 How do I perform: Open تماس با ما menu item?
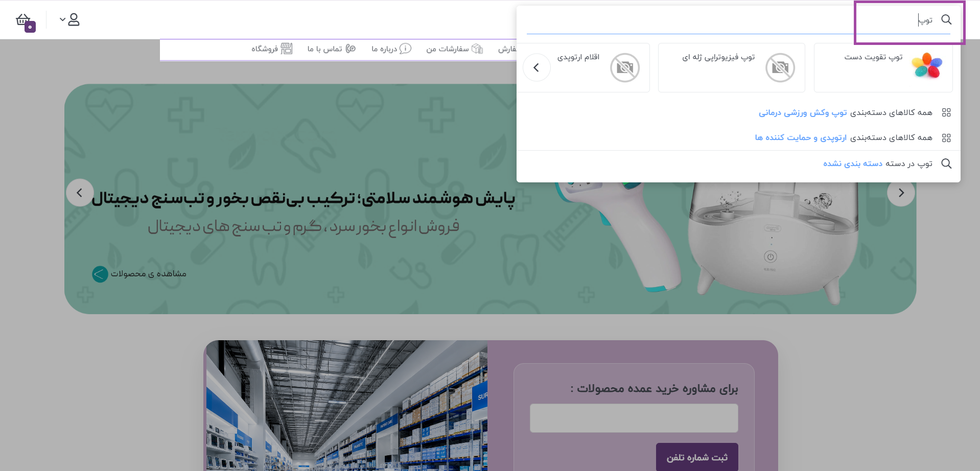[x=331, y=49]
